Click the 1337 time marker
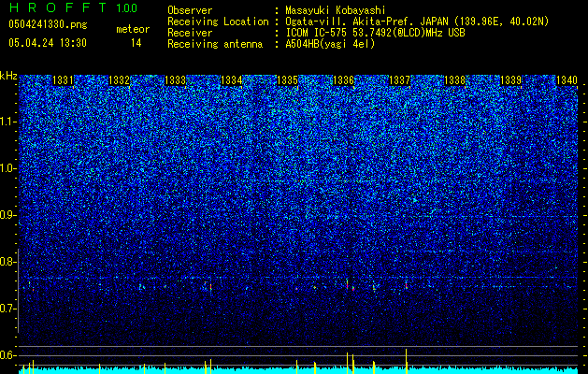588x374 pixels. tap(399, 80)
